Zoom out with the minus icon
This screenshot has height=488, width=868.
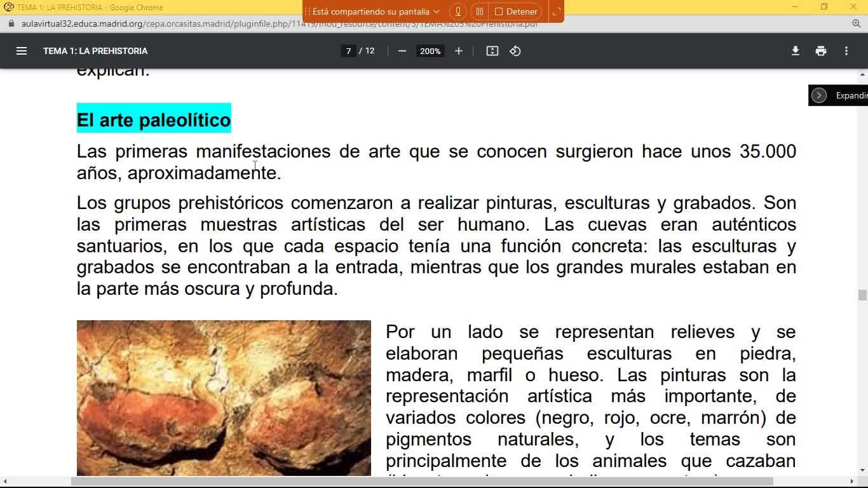(402, 51)
